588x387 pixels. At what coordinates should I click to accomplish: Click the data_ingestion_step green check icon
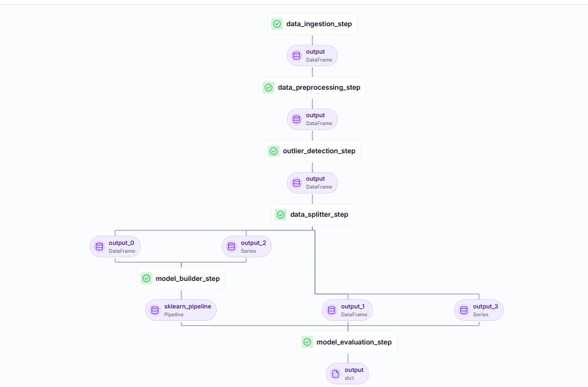click(277, 24)
